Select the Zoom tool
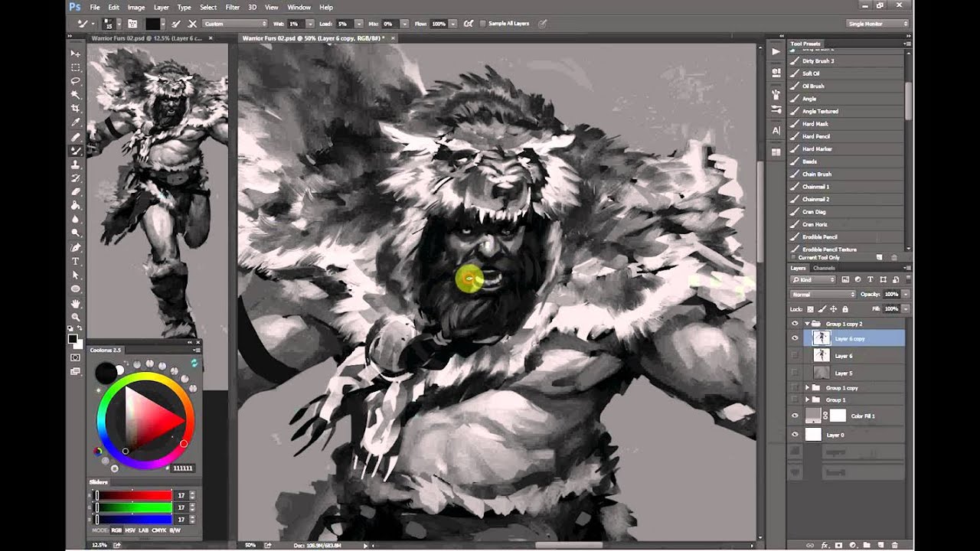The height and width of the screenshot is (551, 980). [76, 318]
